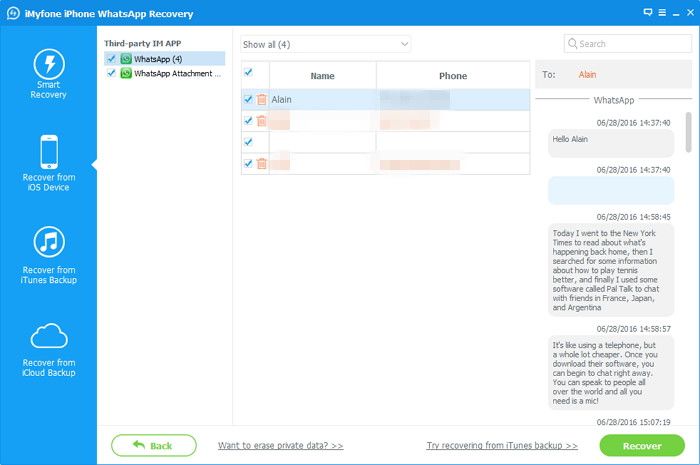Click timestamp 06/28/2016 14:58:57
The height and width of the screenshot is (465, 700).
633,329
